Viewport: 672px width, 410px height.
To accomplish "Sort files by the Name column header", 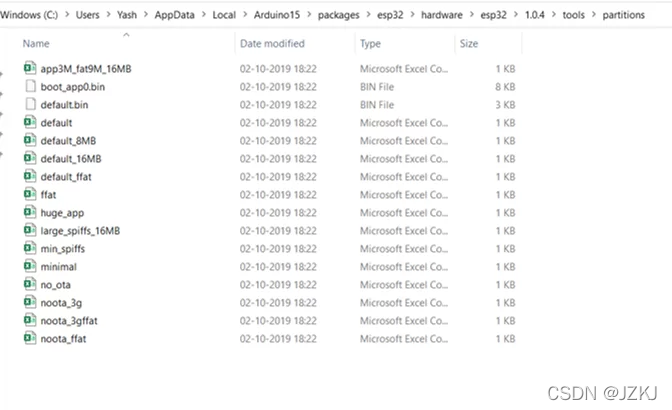I will 36,44.
